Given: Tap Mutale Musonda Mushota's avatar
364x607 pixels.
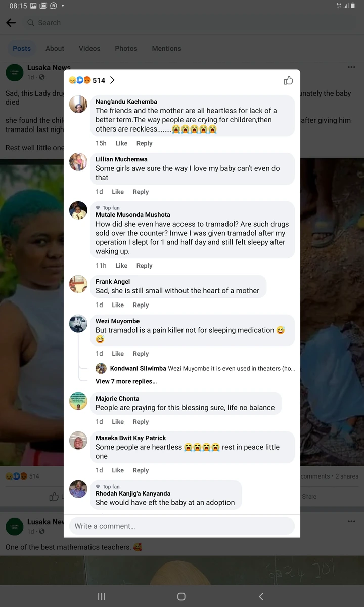Looking at the screenshot, I should (x=78, y=210).
